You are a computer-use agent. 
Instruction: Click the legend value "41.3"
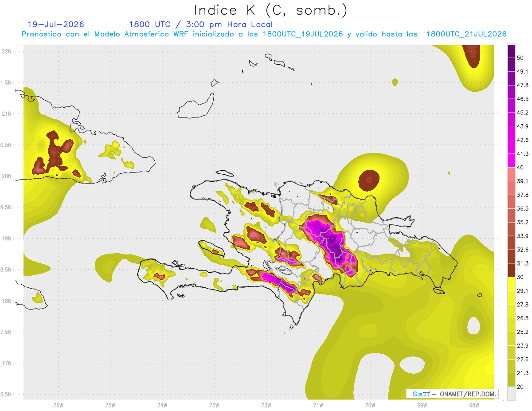[x=522, y=154]
